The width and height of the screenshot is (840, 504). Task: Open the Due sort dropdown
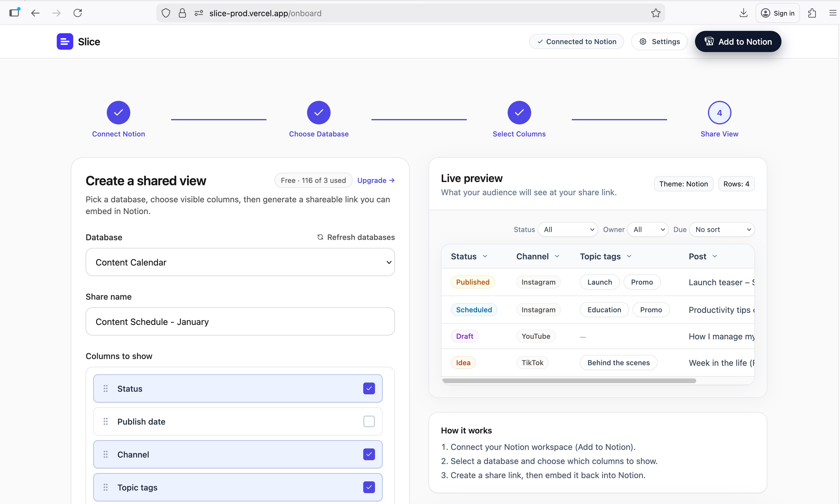point(722,230)
